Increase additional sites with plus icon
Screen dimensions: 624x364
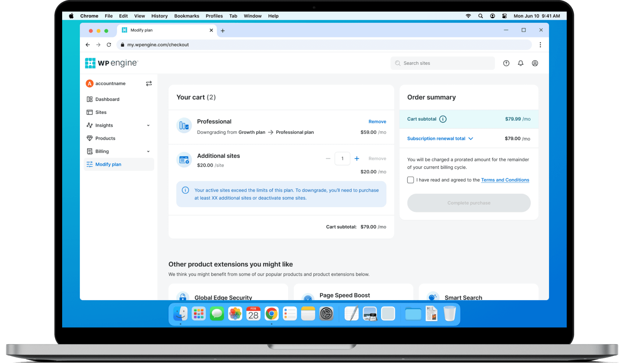point(357,159)
